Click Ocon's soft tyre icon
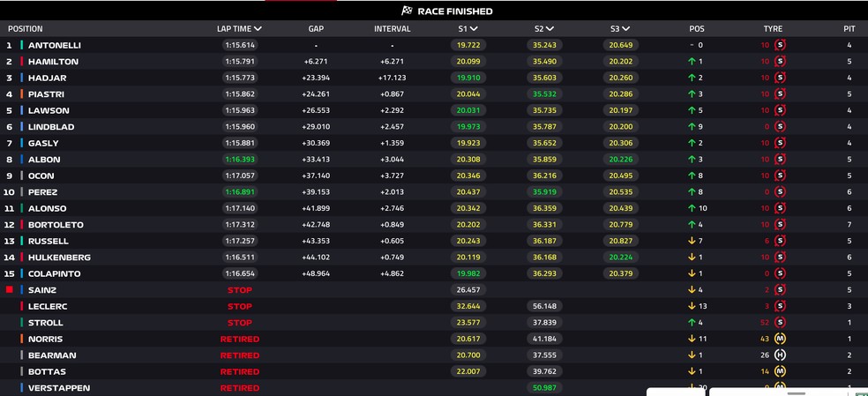 point(780,176)
